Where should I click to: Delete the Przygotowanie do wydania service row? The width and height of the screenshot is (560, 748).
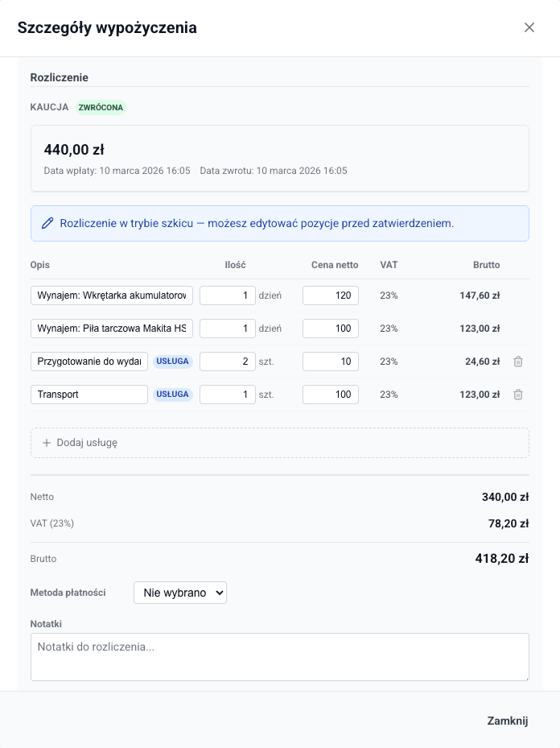point(518,362)
